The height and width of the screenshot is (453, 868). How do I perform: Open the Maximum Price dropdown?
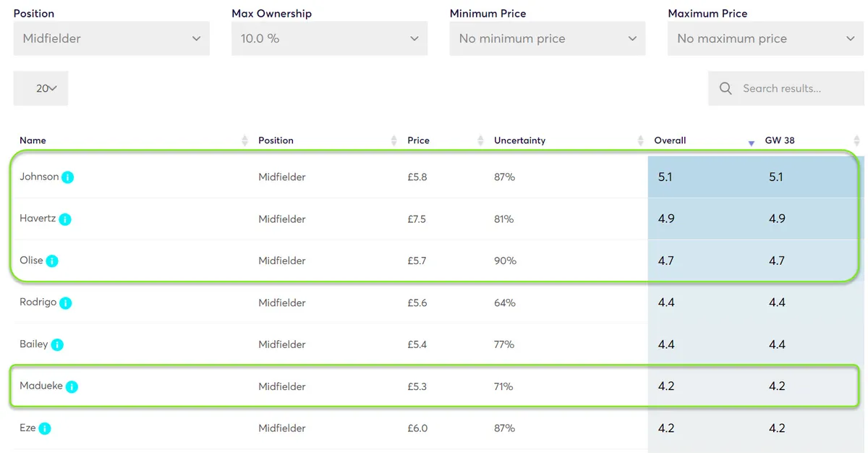pos(766,38)
